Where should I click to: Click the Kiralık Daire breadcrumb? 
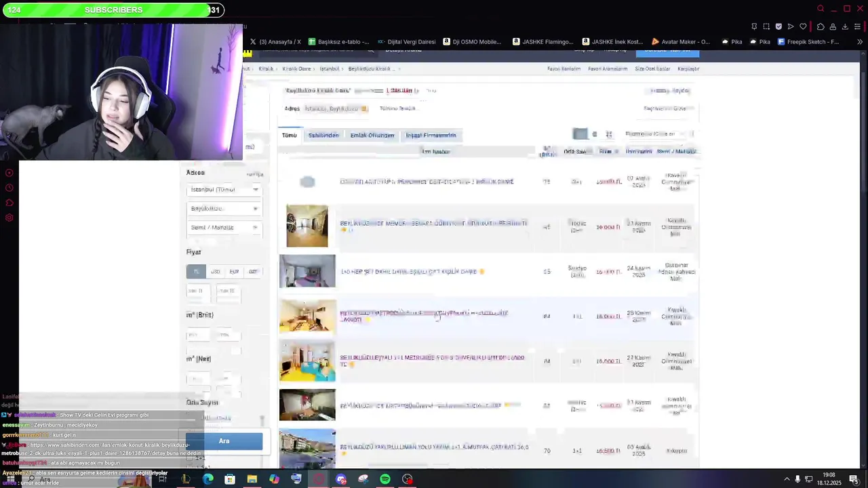296,68
